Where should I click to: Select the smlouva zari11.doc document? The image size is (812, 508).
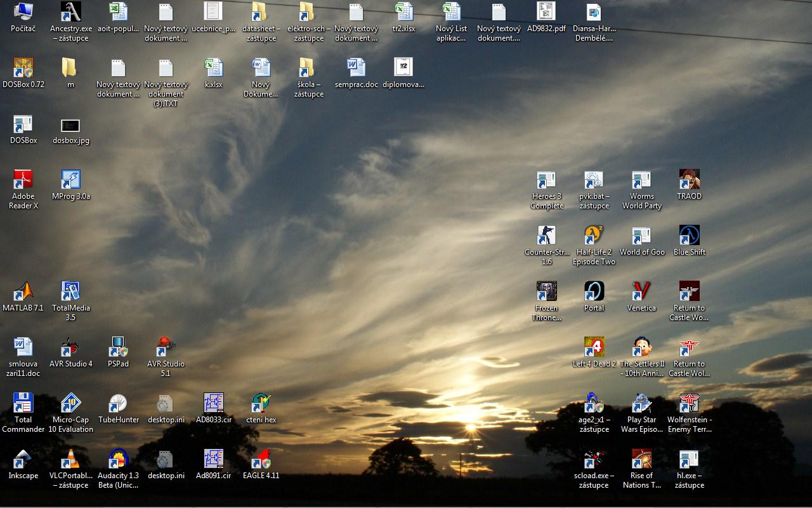pos(23,347)
